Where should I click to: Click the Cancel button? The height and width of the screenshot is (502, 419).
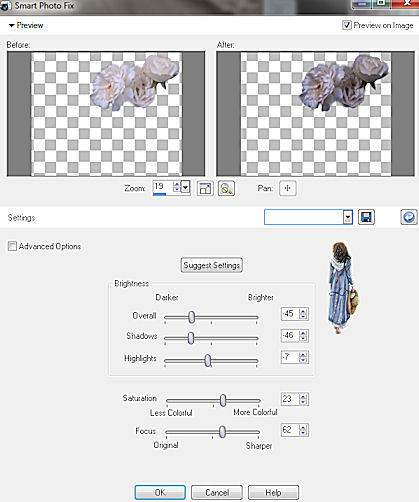tap(217, 492)
